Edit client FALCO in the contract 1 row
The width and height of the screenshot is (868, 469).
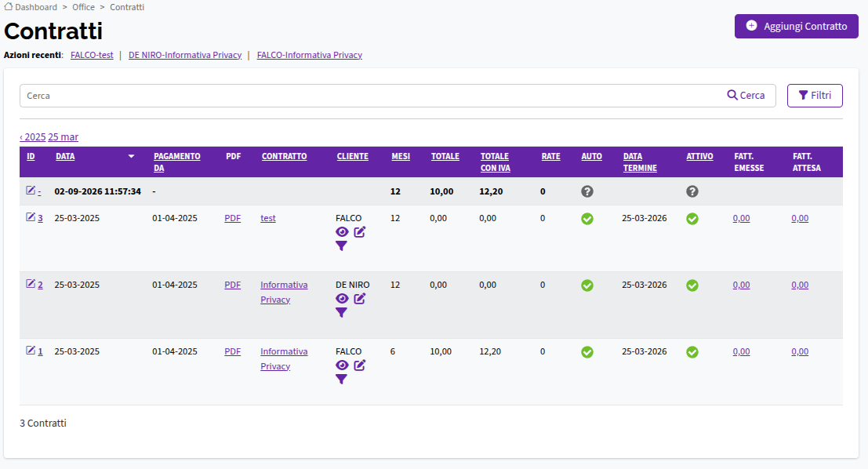pyautogui.click(x=360, y=365)
